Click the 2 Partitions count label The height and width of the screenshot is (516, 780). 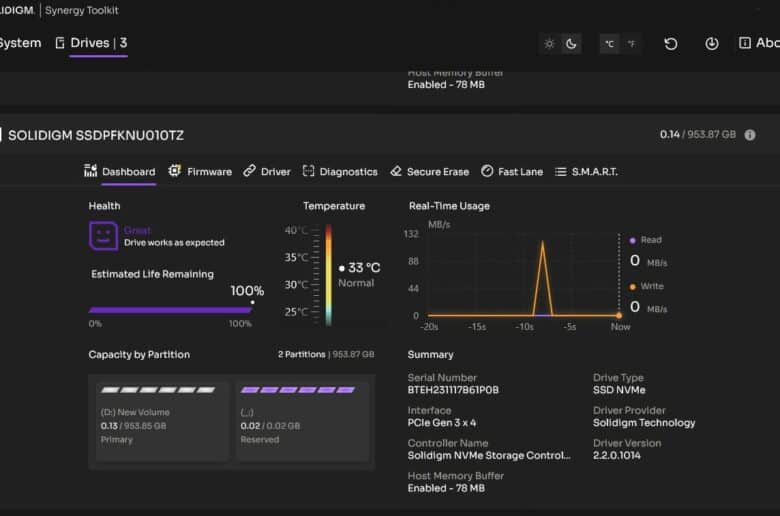pyautogui.click(x=301, y=354)
